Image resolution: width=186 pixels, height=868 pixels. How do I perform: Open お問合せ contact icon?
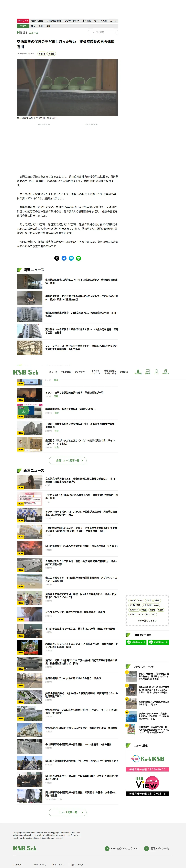[165, 372]
